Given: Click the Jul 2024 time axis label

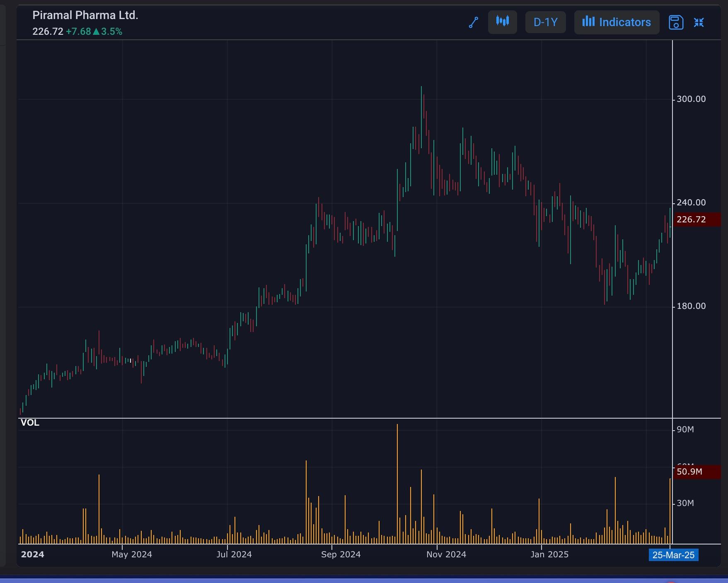Looking at the screenshot, I should click(234, 554).
